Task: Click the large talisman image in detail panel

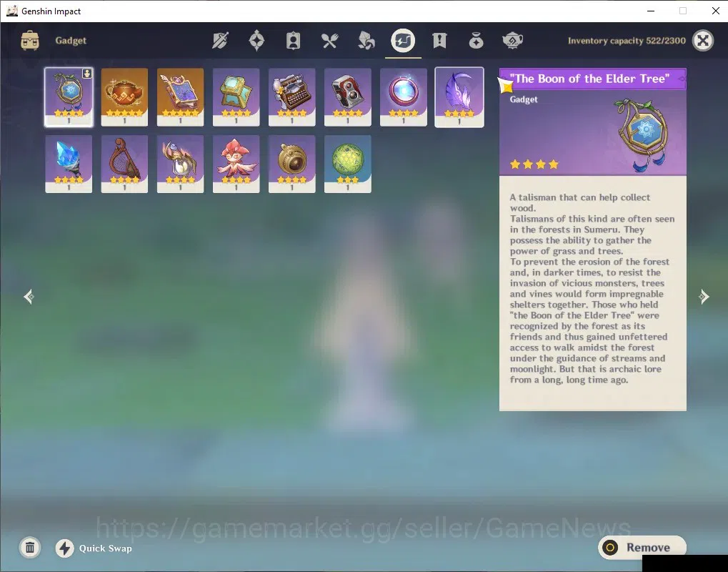Action: 643,134
